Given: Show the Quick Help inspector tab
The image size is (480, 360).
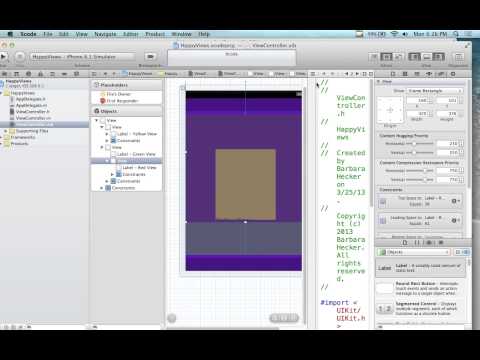Looking at the screenshot, I should tap(405, 74).
